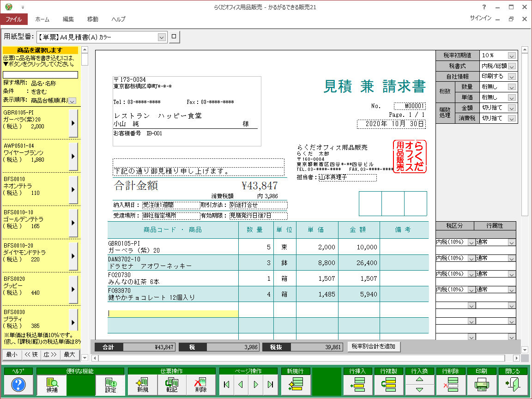
Task: Open the 消費税 rounding 切り捨て dropdown
Action: 512,118
